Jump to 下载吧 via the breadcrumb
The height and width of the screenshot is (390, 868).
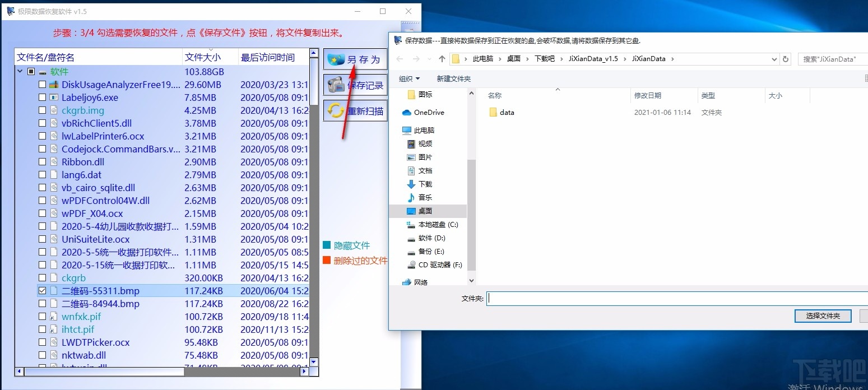[x=545, y=58]
